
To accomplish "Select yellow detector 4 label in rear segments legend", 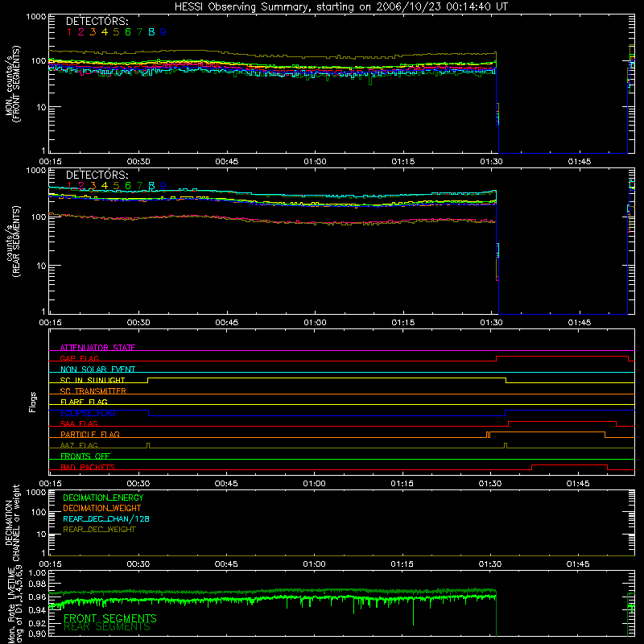I will pyautogui.click(x=105, y=186).
